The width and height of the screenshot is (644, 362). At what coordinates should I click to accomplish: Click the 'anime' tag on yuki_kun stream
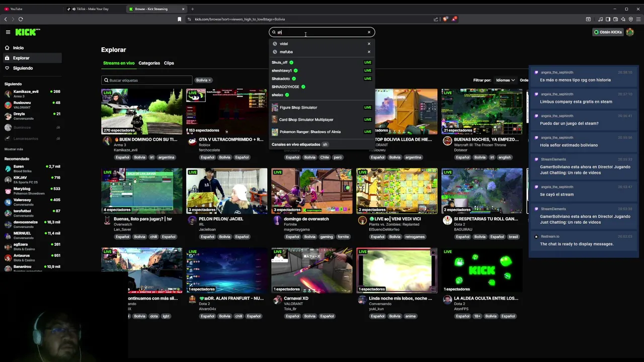pos(411,316)
